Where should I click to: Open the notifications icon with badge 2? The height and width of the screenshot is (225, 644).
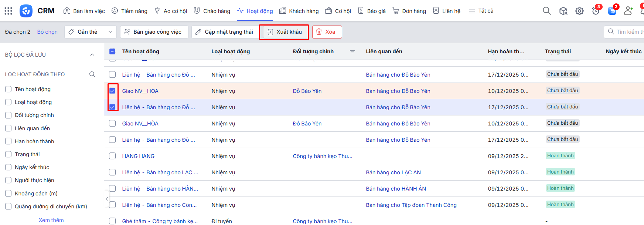pos(612,11)
